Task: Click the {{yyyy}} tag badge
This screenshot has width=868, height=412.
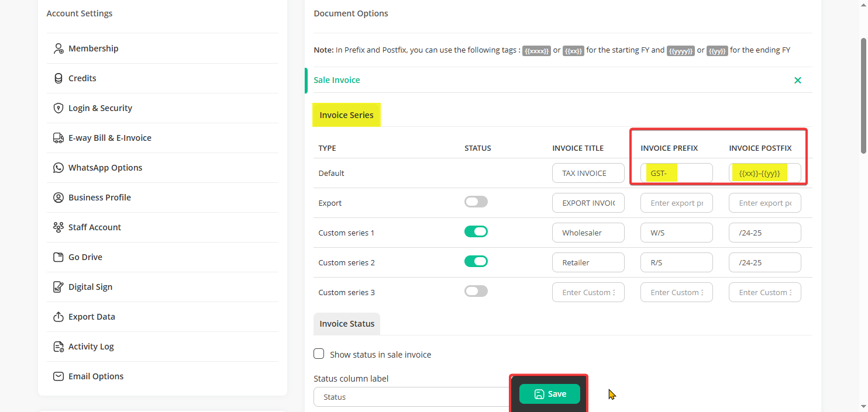Action: 681,51
